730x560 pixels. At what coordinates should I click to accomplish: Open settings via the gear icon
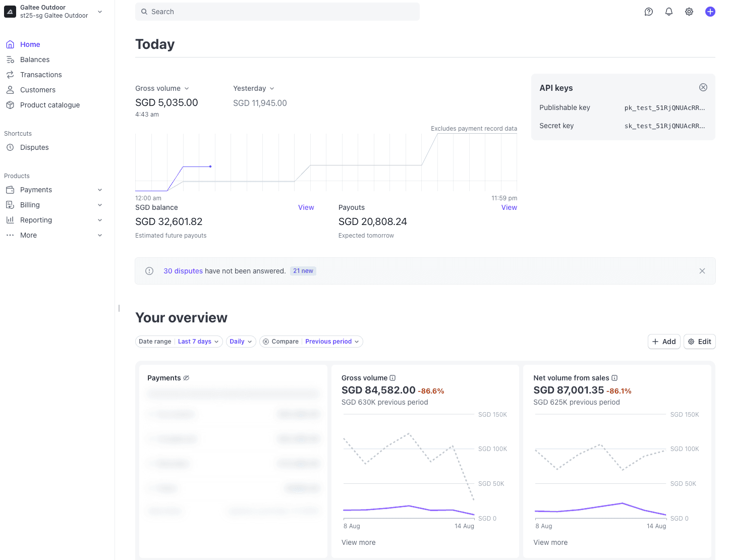tap(689, 11)
